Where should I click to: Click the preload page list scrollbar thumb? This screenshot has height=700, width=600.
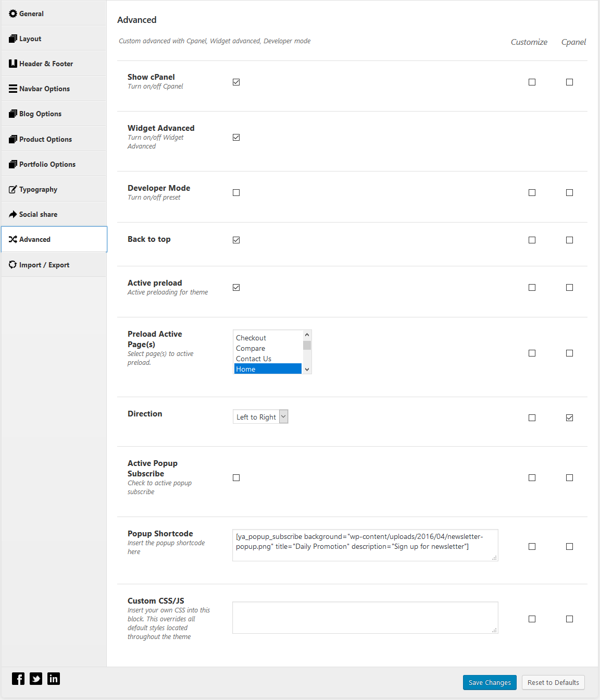[x=307, y=345]
